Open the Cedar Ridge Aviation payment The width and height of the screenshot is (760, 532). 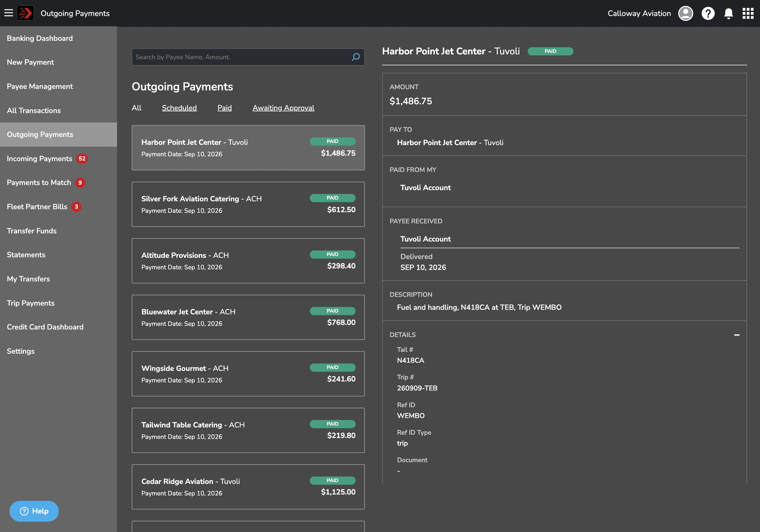coord(248,487)
